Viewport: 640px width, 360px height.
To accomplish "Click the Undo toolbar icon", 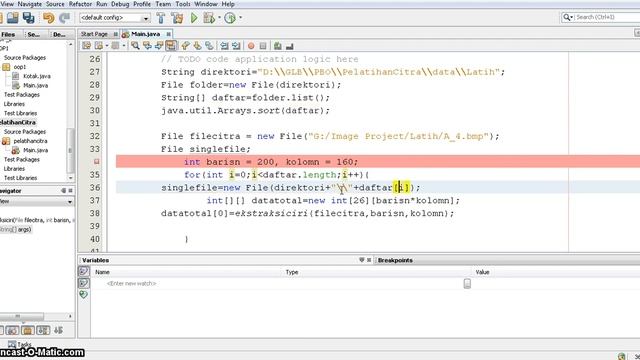I will click(x=48, y=18).
